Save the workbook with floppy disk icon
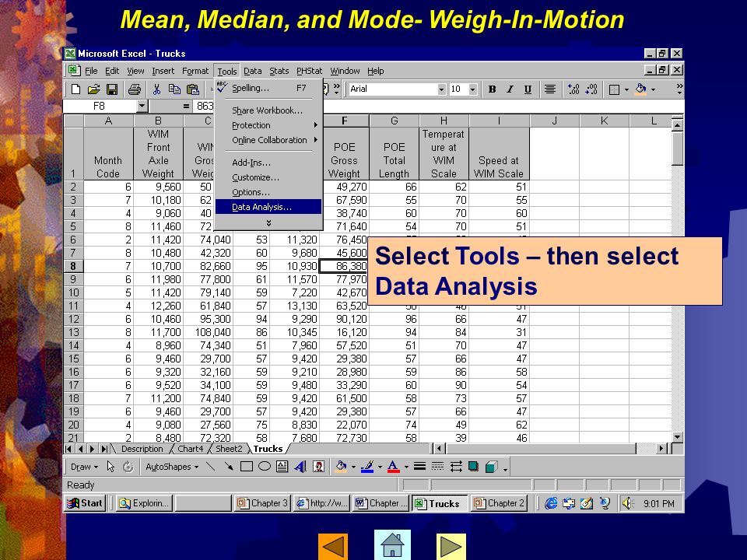Viewport: 747px width, 560px height. 112,89
